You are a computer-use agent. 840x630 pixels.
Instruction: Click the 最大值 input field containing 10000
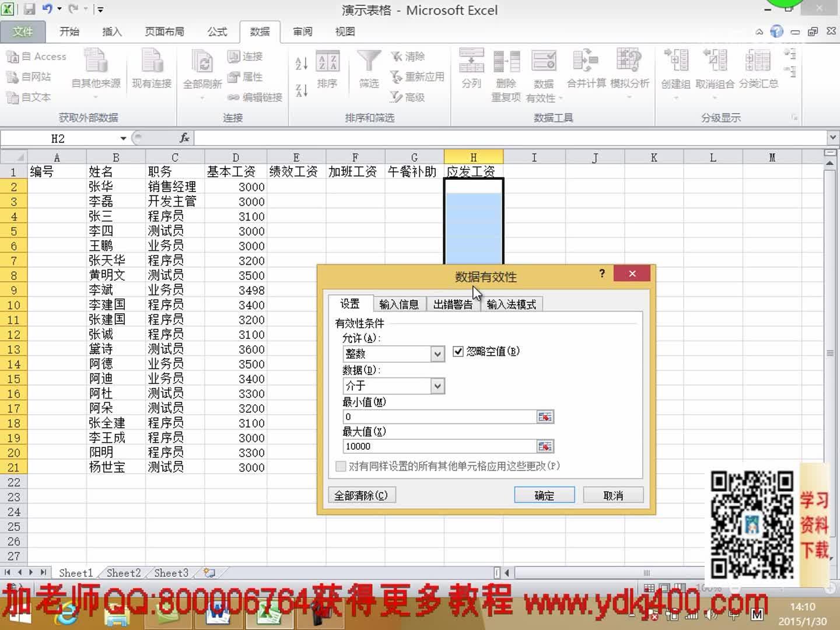pyautogui.click(x=440, y=446)
